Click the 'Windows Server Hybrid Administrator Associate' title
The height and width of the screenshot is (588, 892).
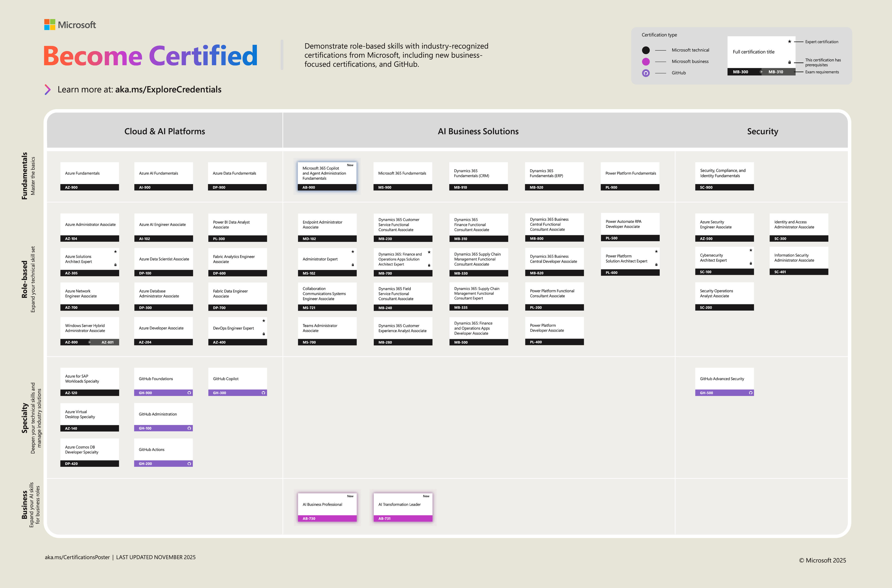click(x=85, y=328)
